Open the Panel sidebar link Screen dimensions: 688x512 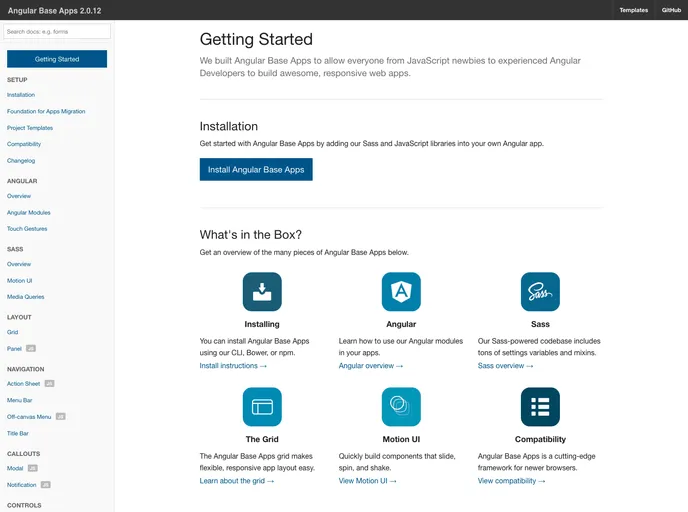pos(14,349)
